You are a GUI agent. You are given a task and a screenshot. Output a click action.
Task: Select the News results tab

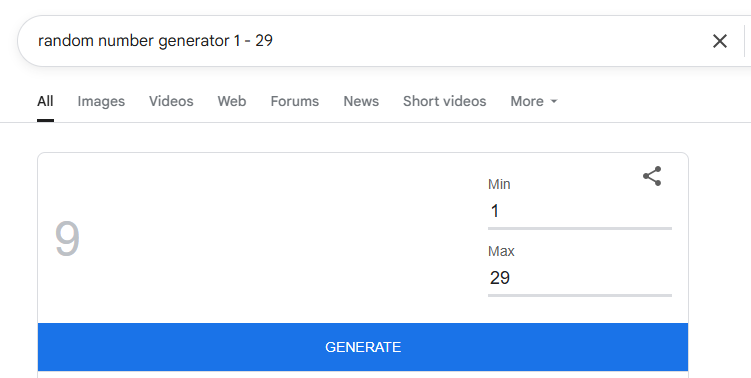(361, 102)
